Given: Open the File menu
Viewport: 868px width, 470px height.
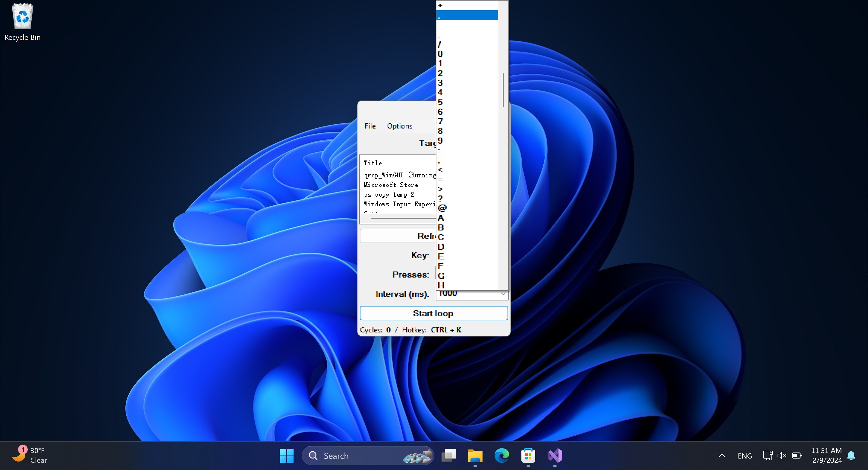Looking at the screenshot, I should (x=370, y=126).
